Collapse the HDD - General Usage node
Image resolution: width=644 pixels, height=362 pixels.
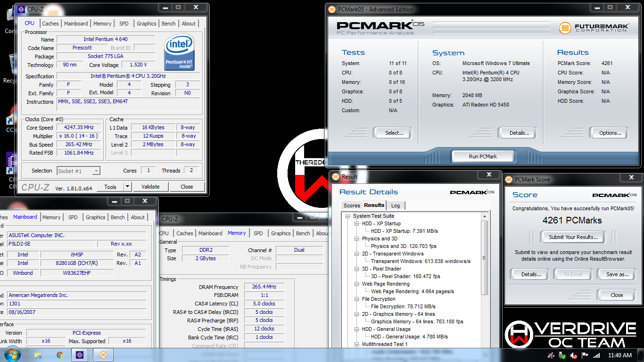point(357,329)
